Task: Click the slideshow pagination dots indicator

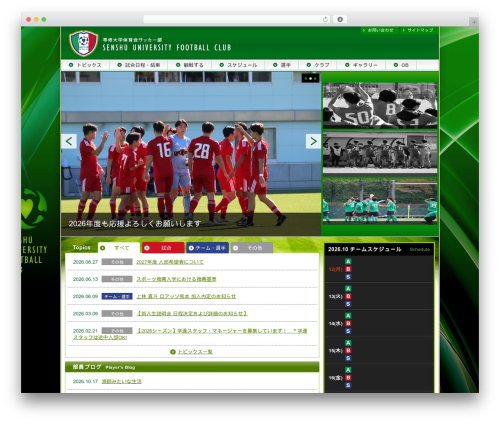Action: (x=310, y=78)
